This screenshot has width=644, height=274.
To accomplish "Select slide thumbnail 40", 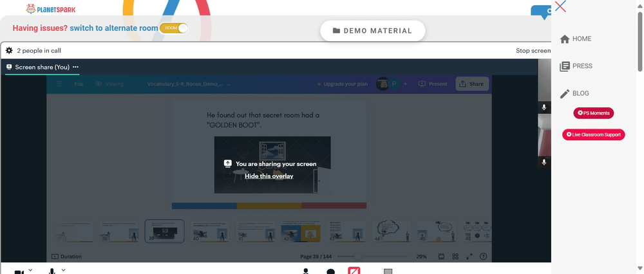I will [x=210, y=232].
